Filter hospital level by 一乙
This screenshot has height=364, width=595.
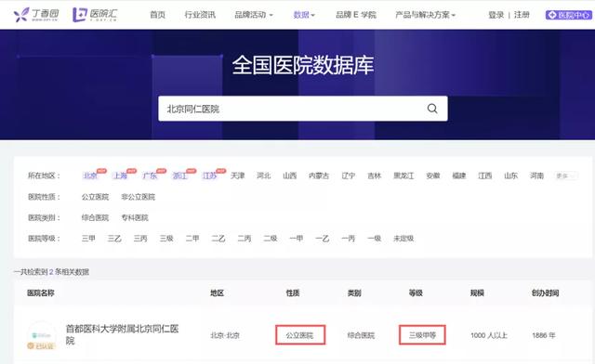pos(323,239)
